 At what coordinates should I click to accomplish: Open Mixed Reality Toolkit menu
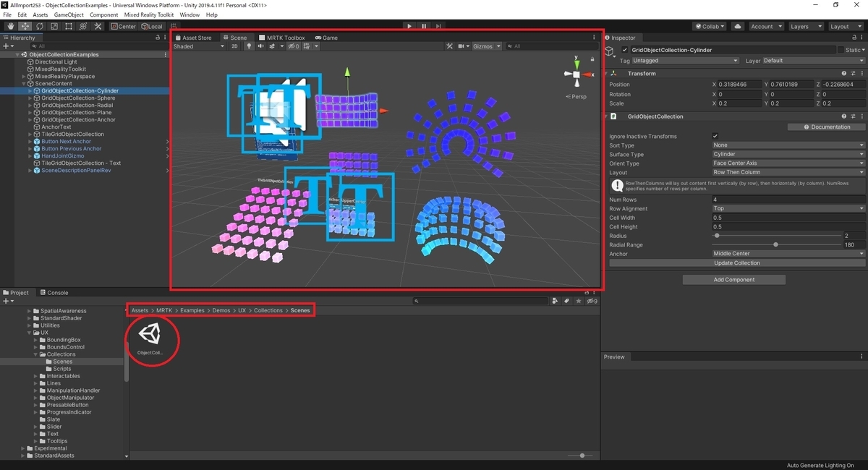pyautogui.click(x=150, y=14)
